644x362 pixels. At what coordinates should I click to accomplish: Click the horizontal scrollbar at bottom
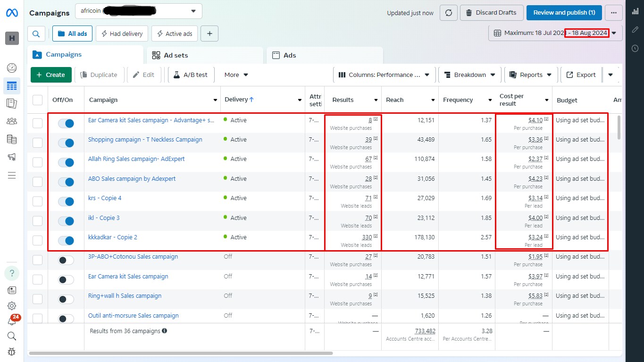point(181,353)
